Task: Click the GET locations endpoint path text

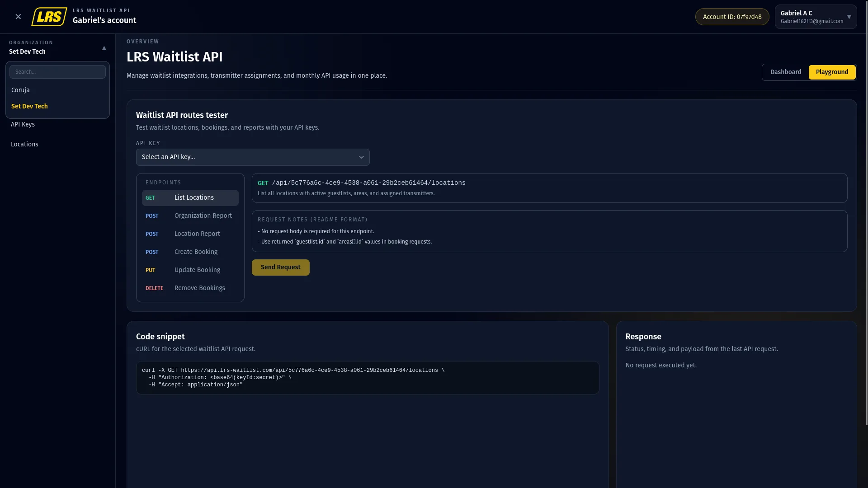Action: [x=368, y=183]
